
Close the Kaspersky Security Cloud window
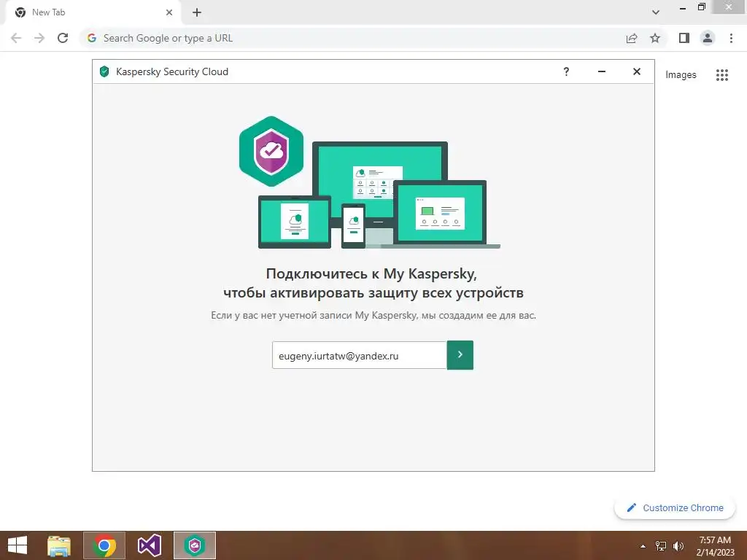coord(636,71)
